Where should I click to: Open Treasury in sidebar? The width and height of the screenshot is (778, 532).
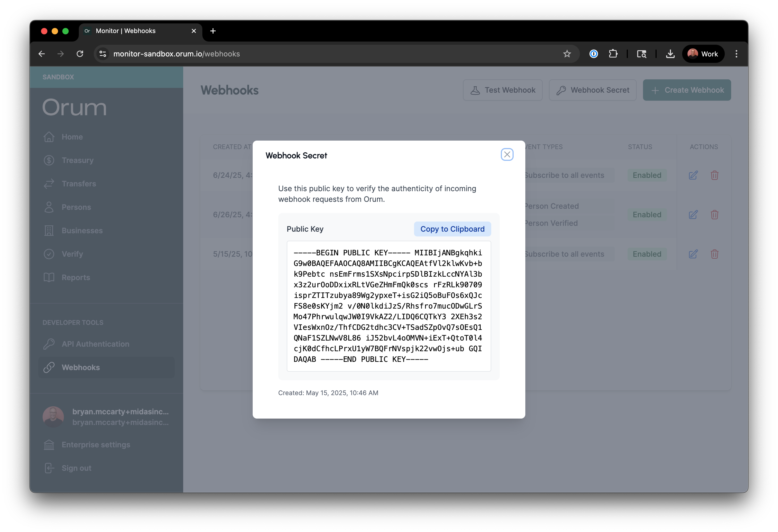[78, 160]
